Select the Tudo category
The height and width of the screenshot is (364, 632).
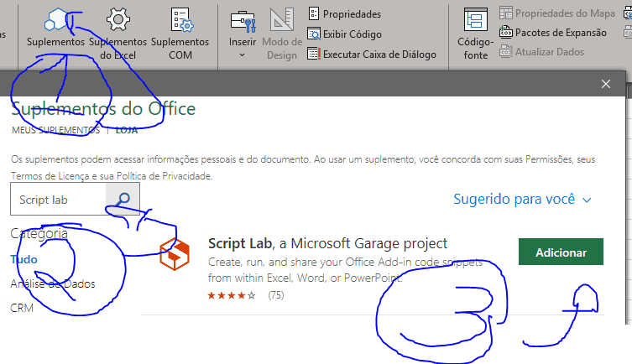[x=24, y=259]
